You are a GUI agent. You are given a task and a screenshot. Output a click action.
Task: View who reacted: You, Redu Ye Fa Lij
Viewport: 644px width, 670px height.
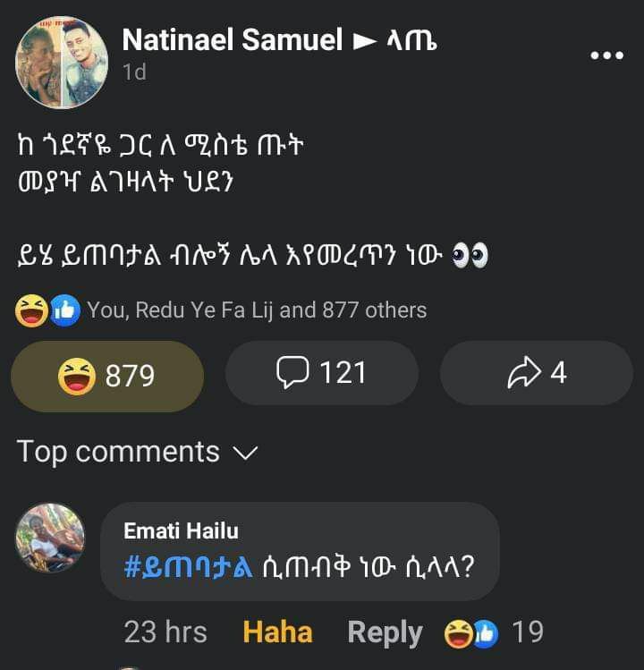coord(257,310)
